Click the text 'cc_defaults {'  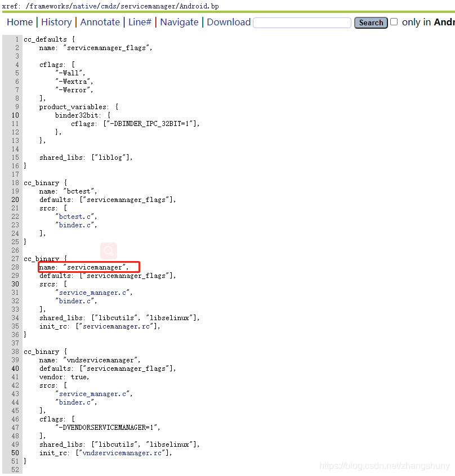50,39
